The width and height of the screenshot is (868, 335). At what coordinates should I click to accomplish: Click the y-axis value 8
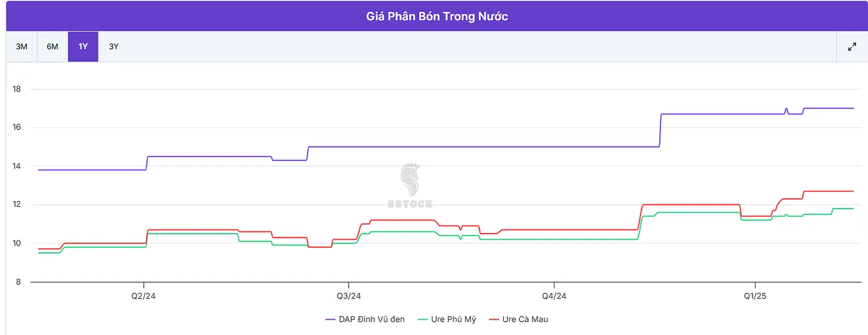coord(17,281)
